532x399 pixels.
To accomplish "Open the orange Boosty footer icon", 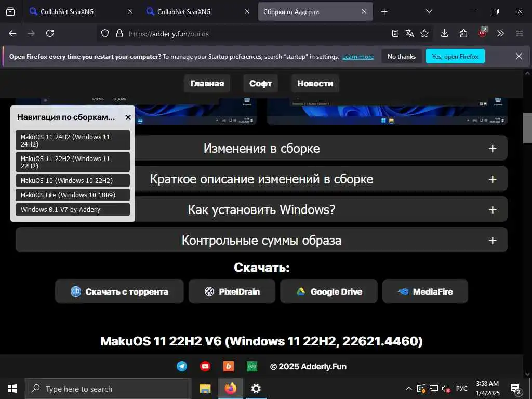I will 229,366.
